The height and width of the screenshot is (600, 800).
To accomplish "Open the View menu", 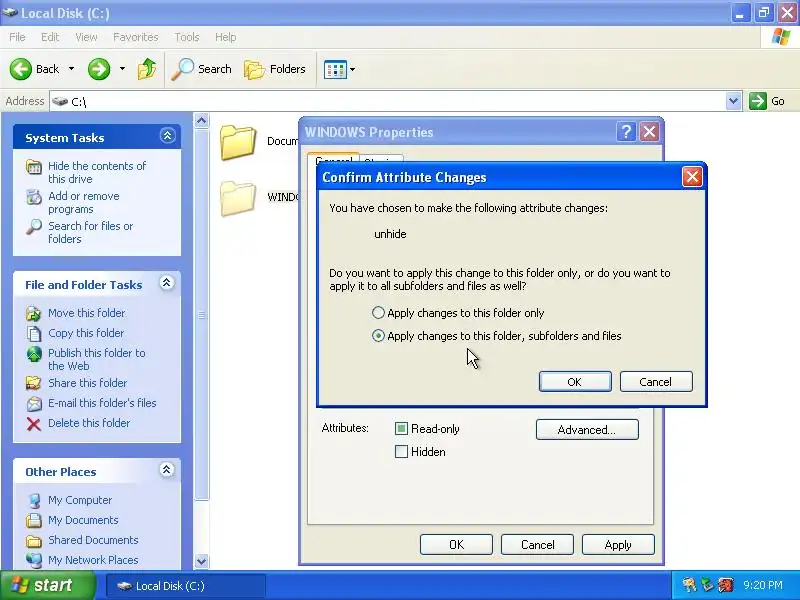I will [86, 37].
